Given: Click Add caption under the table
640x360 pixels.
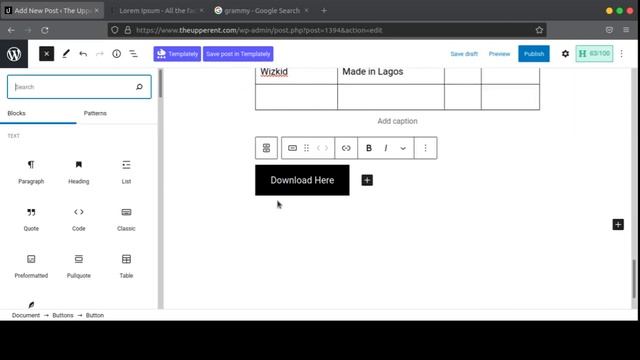Looking at the screenshot, I should [397, 121].
